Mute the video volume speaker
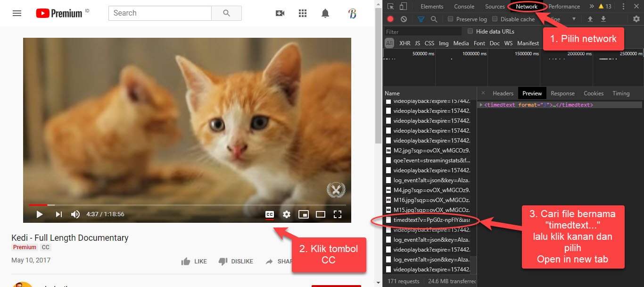Viewport: 644px width, 287px height. coord(75,214)
